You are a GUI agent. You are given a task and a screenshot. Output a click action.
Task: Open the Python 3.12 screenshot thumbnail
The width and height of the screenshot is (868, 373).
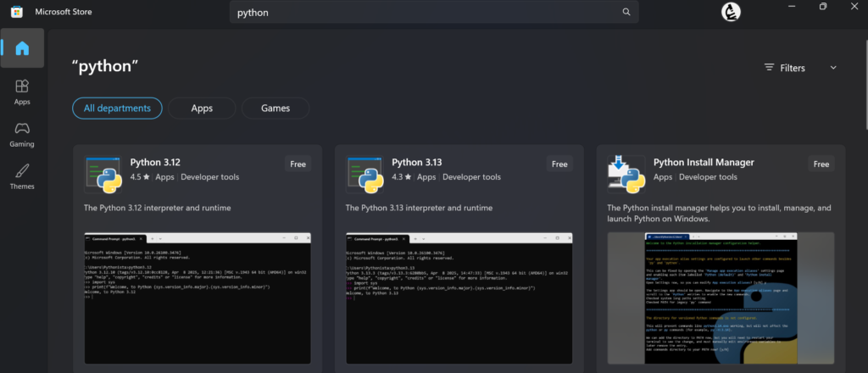[198, 298]
